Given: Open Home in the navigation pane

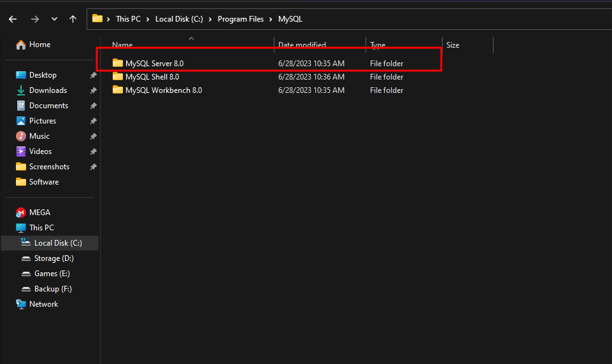Looking at the screenshot, I should [40, 45].
